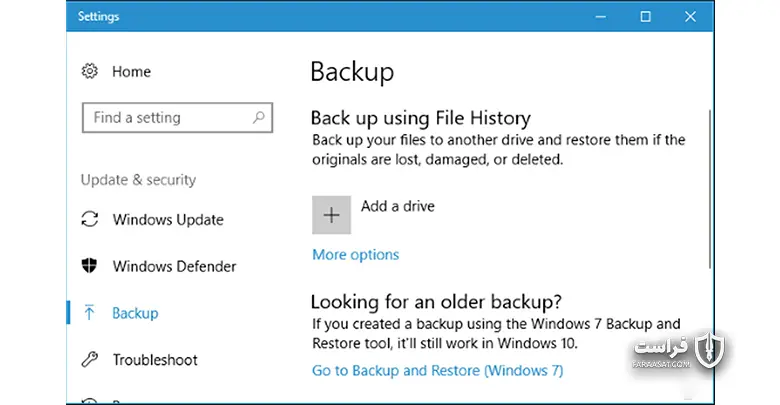Go to Backup and Restore (Windows 7)
Image resolution: width=780 pixels, height=405 pixels.
(438, 371)
